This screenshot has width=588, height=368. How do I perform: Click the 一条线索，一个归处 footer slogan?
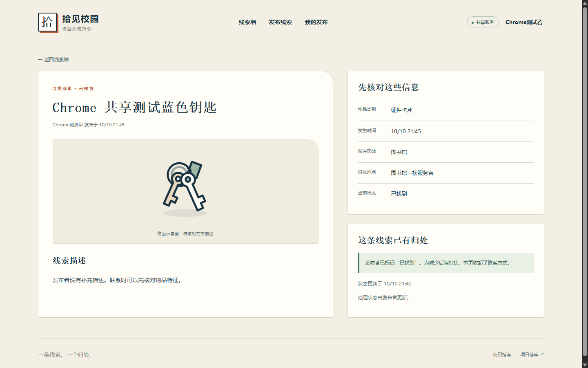(66, 355)
